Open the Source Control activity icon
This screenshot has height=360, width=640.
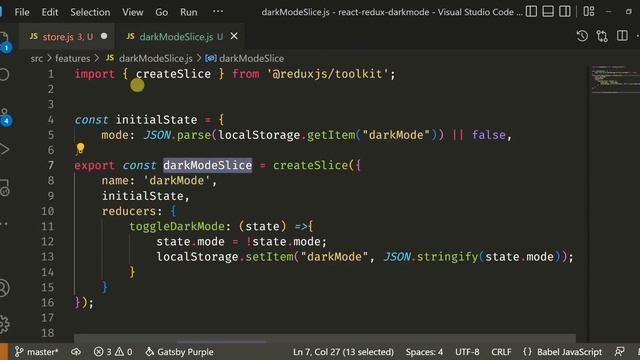[x=5, y=117]
